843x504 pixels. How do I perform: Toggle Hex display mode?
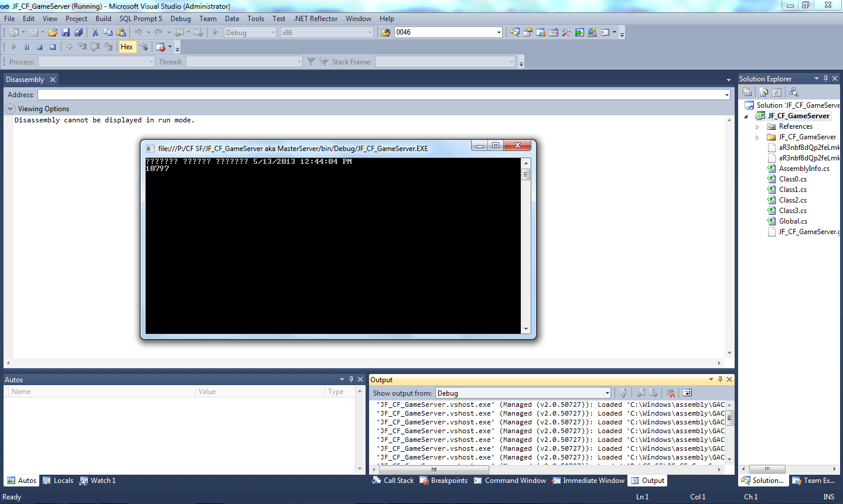tap(127, 47)
